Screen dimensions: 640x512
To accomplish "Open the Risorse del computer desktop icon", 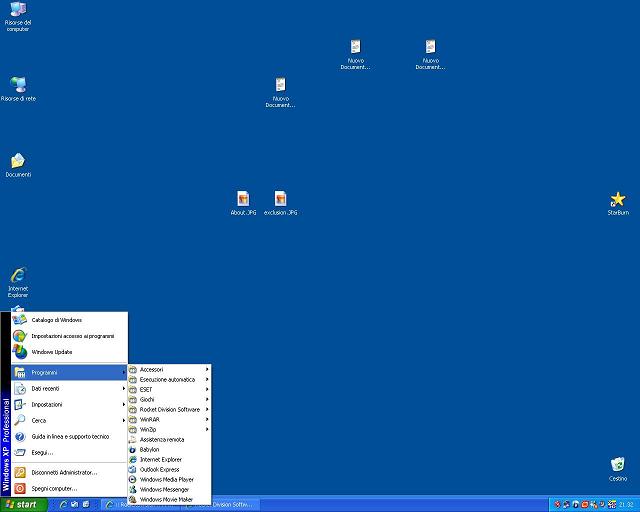I will click(18, 16).
